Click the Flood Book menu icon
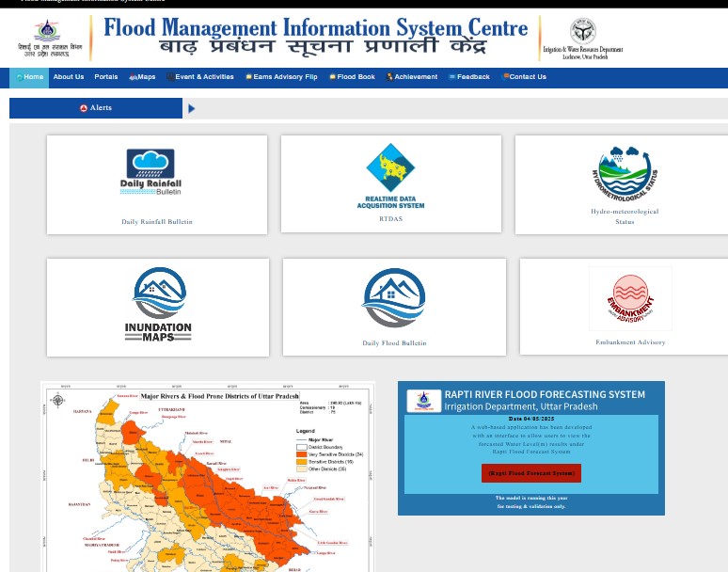The height and width of the screenshot is (572, 728). point(332,77)
